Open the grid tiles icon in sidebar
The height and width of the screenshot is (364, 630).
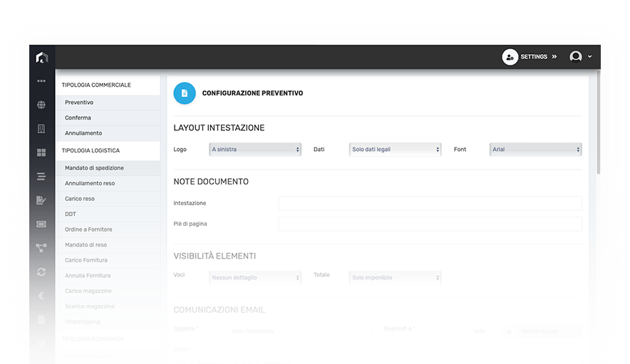point(41,152)
